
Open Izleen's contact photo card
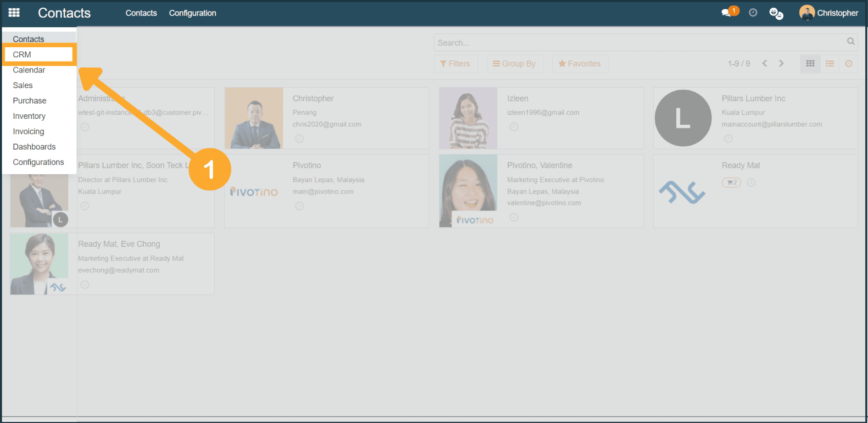(468, 118)
